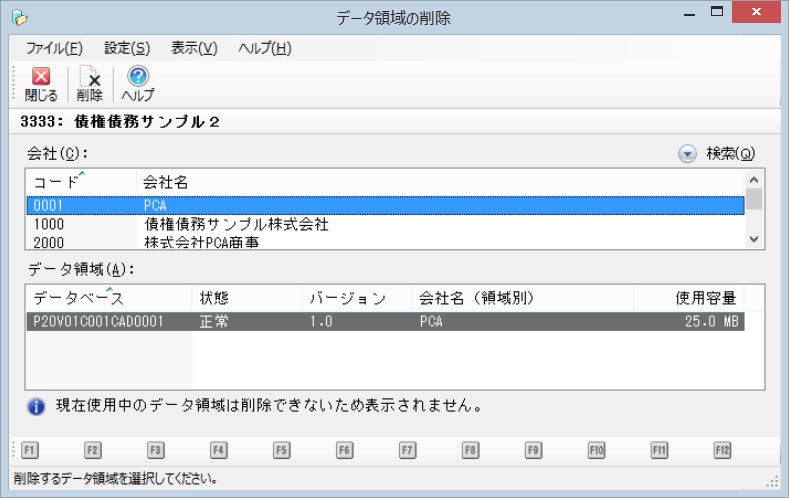Viewport: 789px width, 498px height.
Task: Click the F2 function key button
Action: click(93, 450)
